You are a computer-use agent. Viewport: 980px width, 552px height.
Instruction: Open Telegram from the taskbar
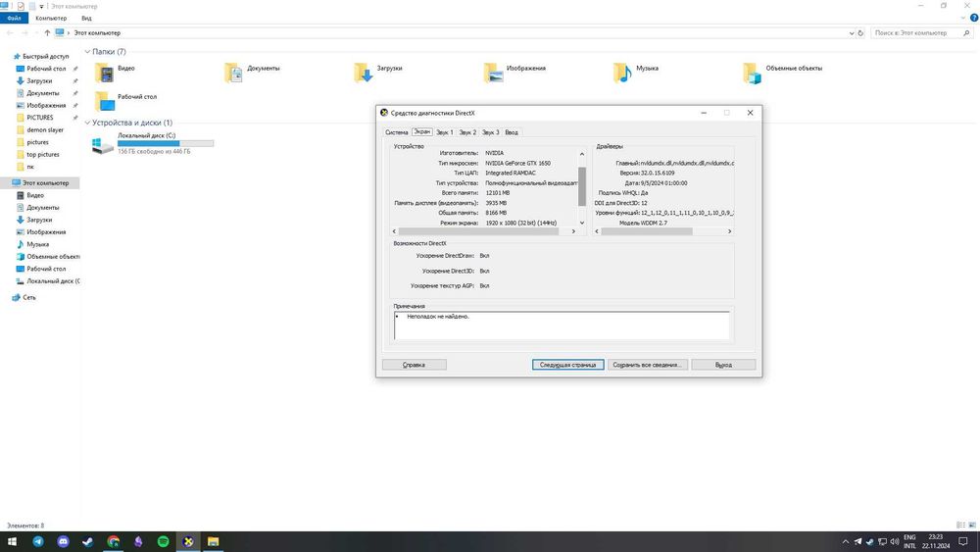38,541
